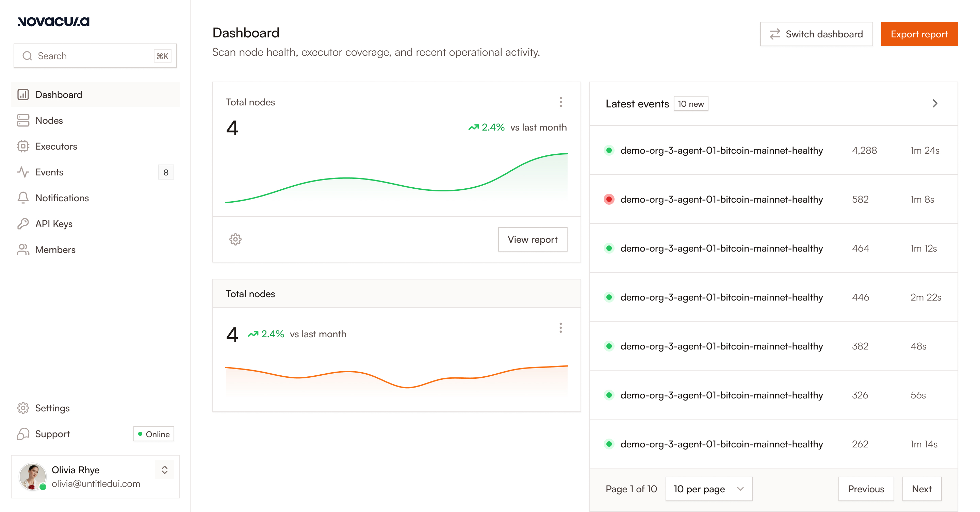Expand Latest events with chevron arrow
980x512 pixels.
(935, 103)
